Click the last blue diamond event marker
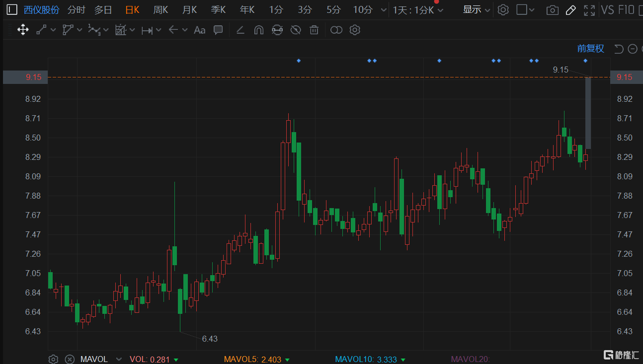The height and width of the screenshot is (364, 643). click(585, 61)
